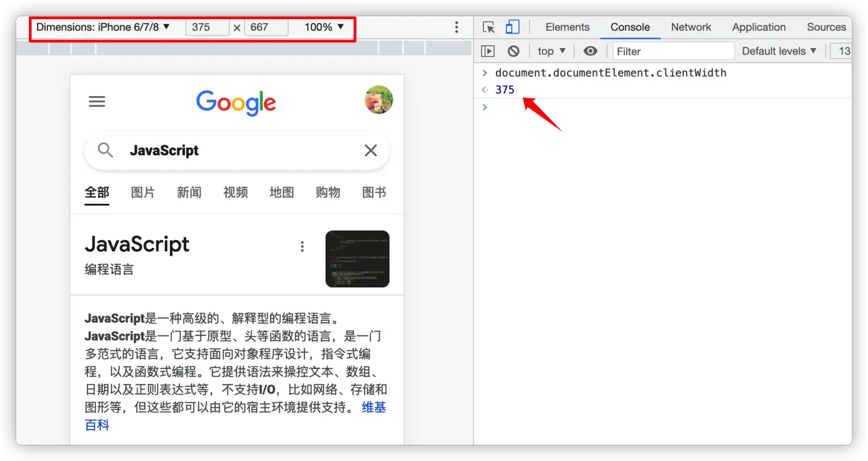Screen dimensions: 868x461
Task: Click the height field showing 667
Action: coord(266,27)
